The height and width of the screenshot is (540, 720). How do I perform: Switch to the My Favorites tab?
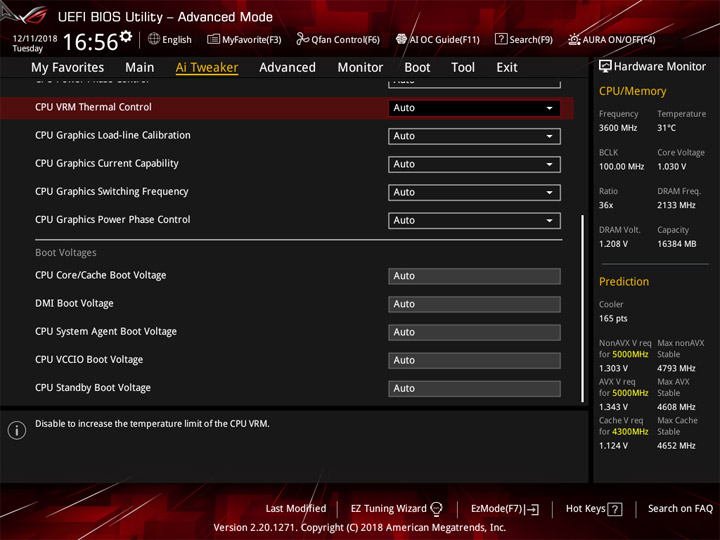coord(68,68)
